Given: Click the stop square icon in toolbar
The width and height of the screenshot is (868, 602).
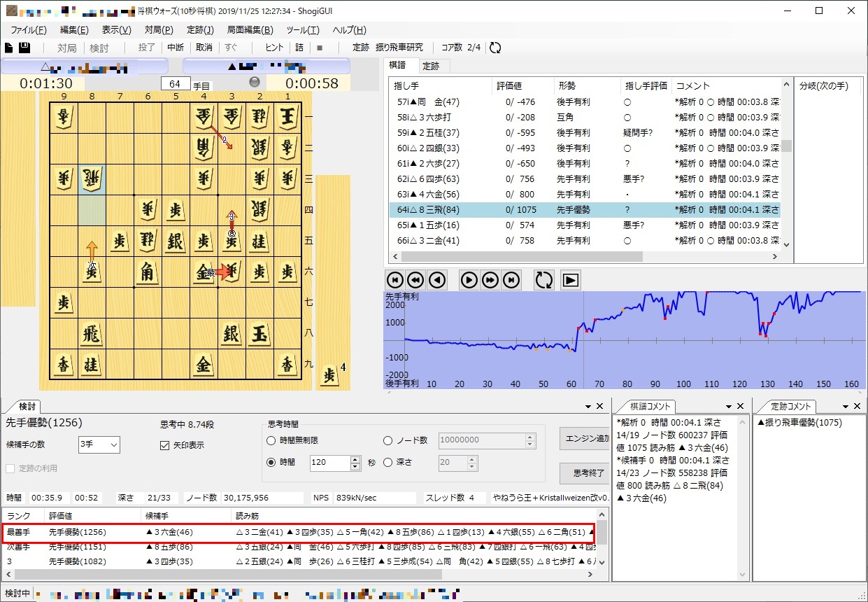Looking at the screenshot, I should pyautogui.click(x=320, y=48).
